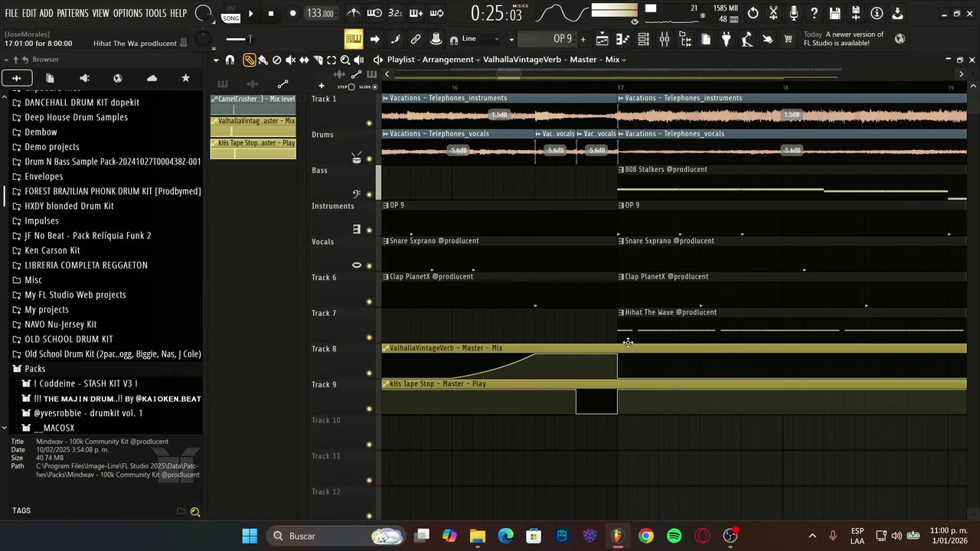Choose the Select tool in playlist toolbar
980x551 pixels.
332,60
